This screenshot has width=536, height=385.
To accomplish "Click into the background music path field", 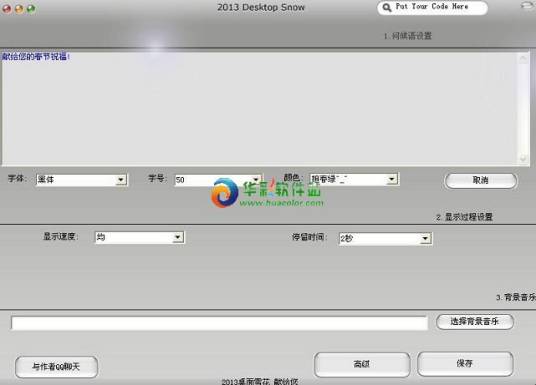I will coord(219,323).
